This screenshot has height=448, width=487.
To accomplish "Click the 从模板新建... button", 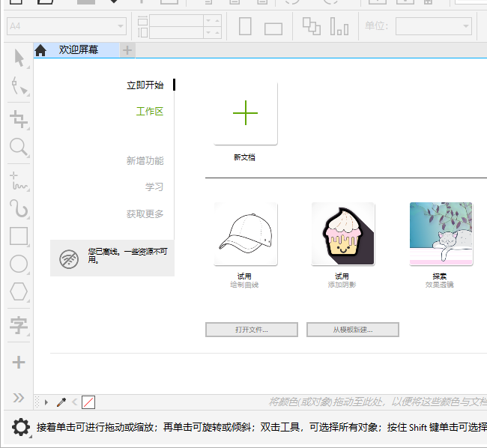I will click(x=353, y=330).
